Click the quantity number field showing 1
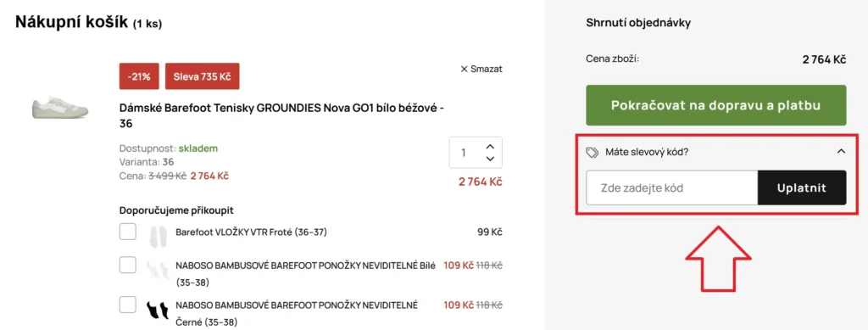868x330 pixels. pyautogui.click(x=464, y=153)
